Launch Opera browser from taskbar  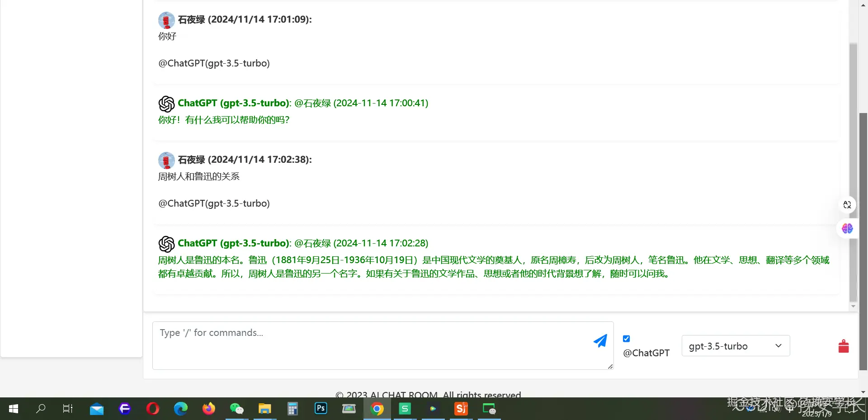tap(152, 409)
